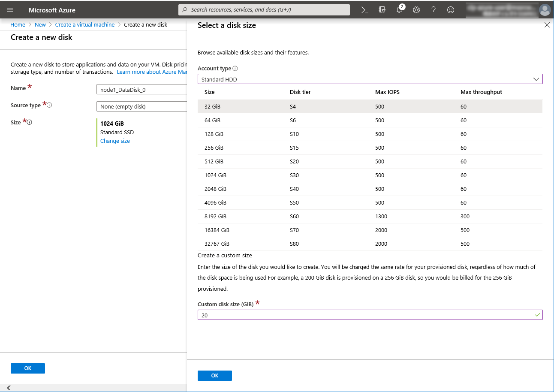This screenshot has height=392, width=554.
Task: Click the feedback smiley icon
Action: click(451, 10)
